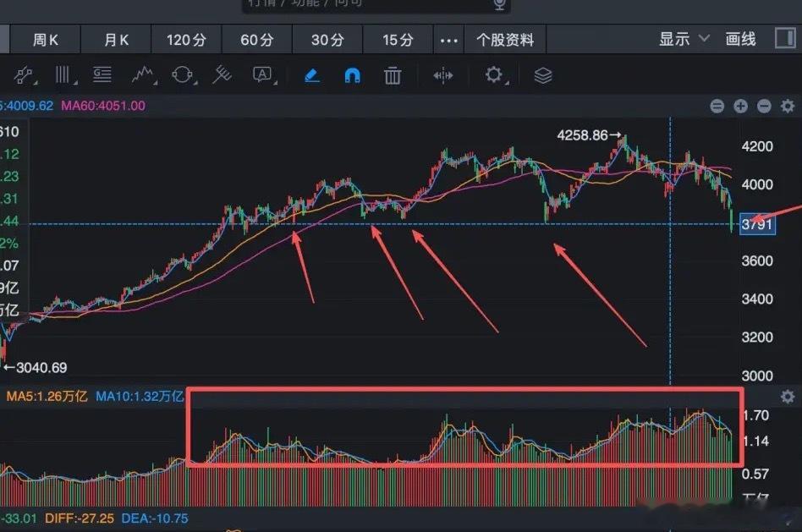
Task: Click the 0.57 volume axis label
Action: [755, 474]
